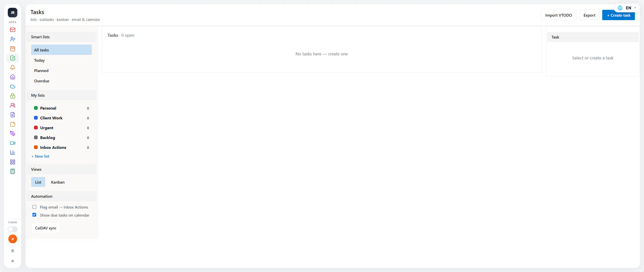Click the Create task button
Viewport: 644px width, 272px height.
coord(618,15)
